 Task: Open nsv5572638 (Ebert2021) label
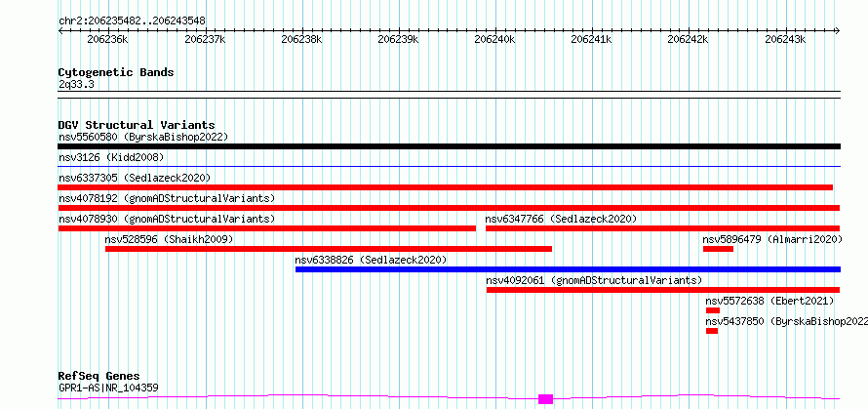point(769,301)
